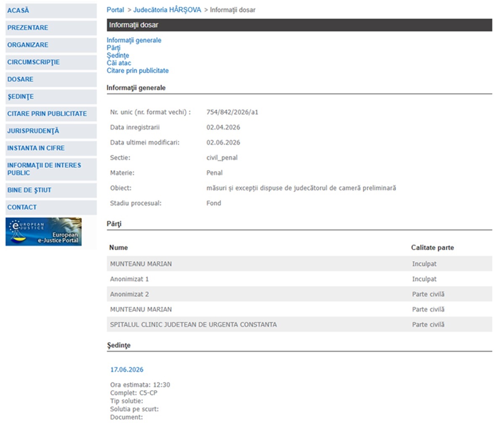The image size is (504, 431).
Task: Jump to Citare prin publicitate anchor link
Action: tap(138, 71)
